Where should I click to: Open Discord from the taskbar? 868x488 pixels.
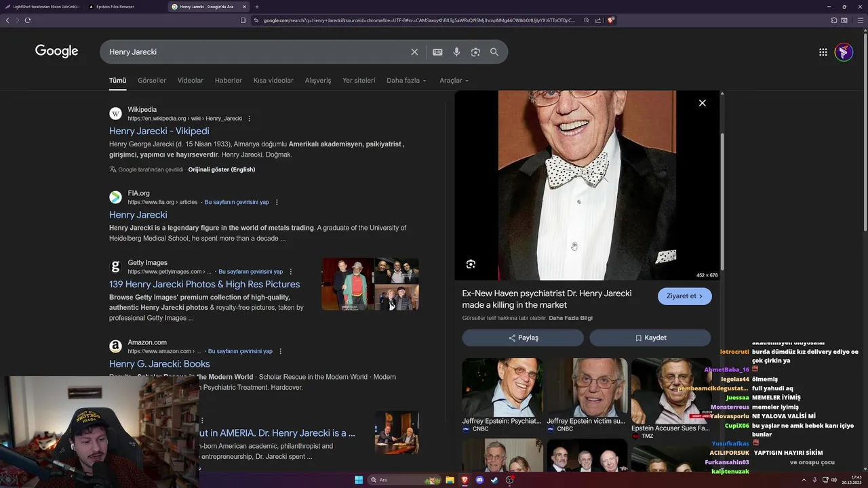tap(479, 480)
